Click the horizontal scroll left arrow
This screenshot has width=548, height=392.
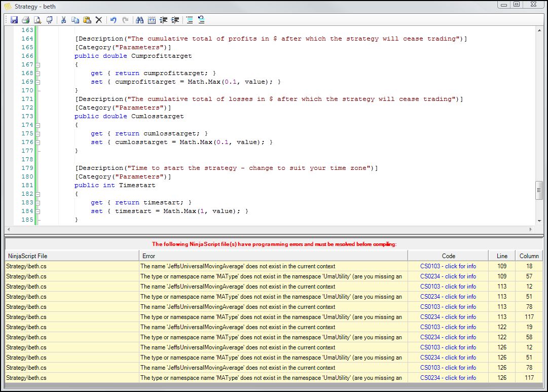tap(9, 229)
